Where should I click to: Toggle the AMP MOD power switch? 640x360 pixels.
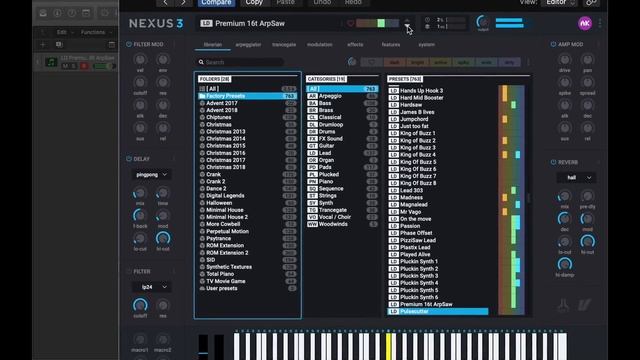tap(553, 44)
